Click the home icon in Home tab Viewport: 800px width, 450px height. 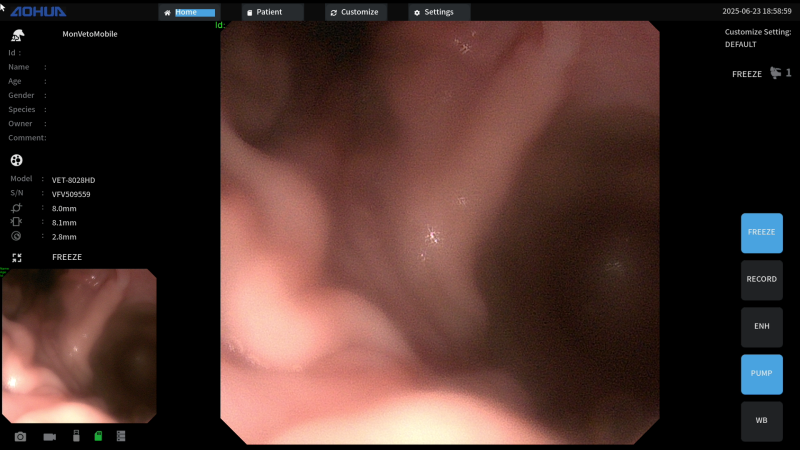(x=167, y=13)
